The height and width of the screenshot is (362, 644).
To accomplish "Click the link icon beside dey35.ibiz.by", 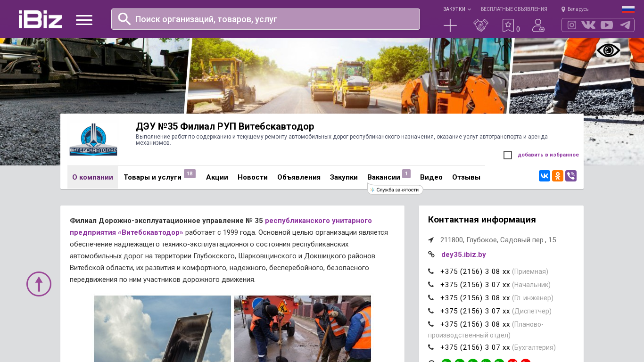I will tap(431, 255).
